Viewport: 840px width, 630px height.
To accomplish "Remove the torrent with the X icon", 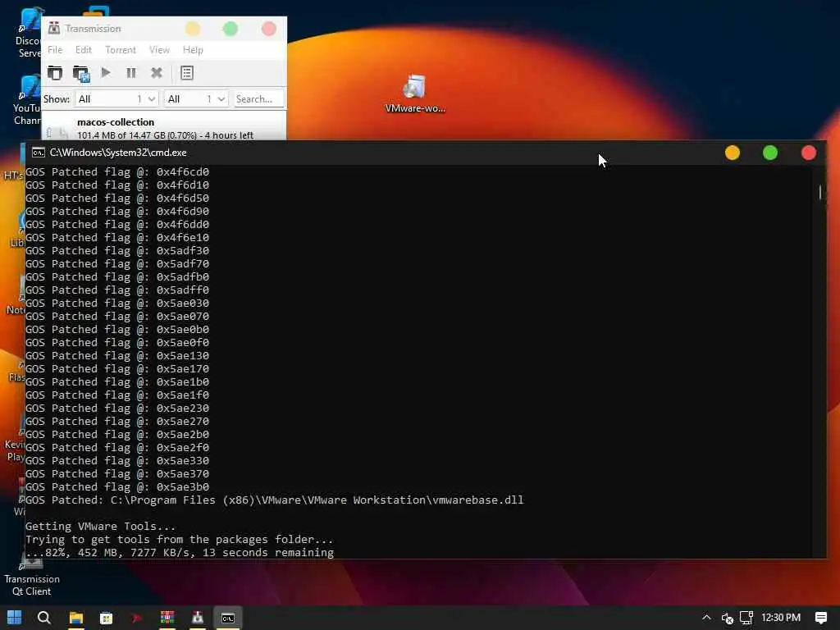I will tap(157, 73).
